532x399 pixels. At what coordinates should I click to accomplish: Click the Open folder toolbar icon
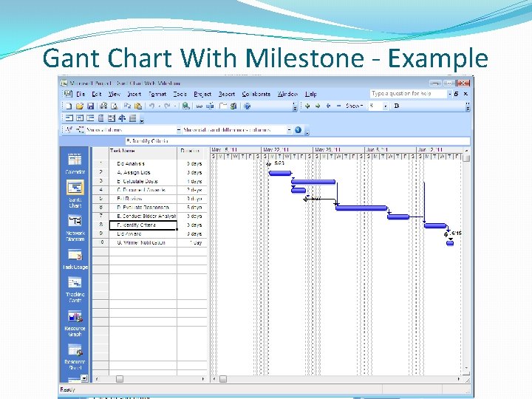click(80, 106)
